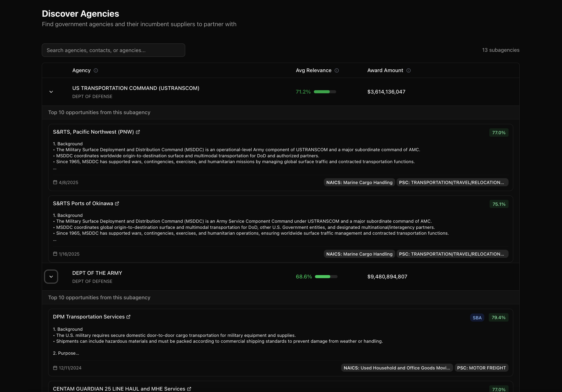Open the S&RTS Ports of Okinawa title
Image resolution: width=562 pixels, height=392 pixels.
click(x=83, y=204)
